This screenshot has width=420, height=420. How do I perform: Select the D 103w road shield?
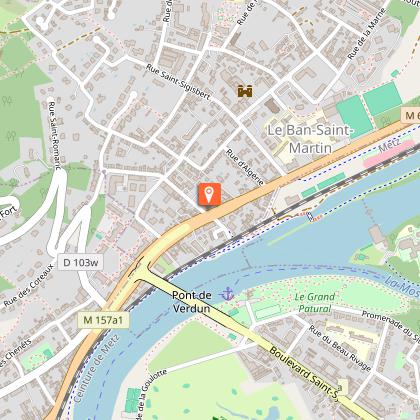click(x=81, y=262)
